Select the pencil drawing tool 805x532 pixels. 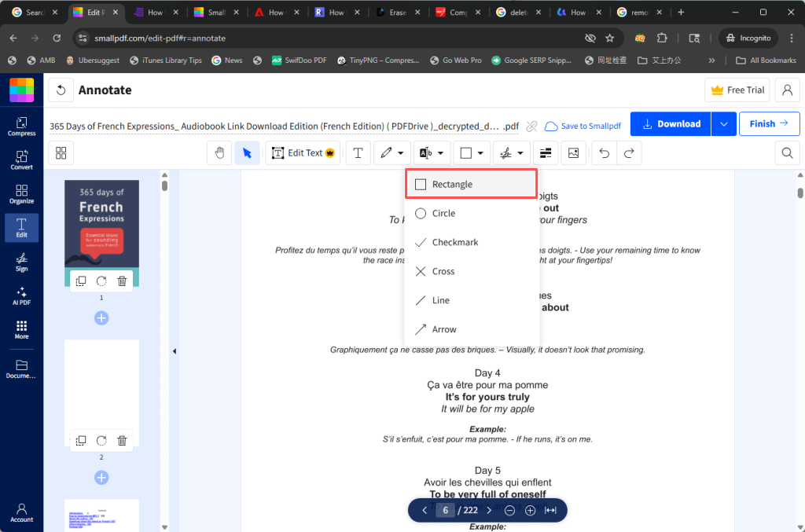coord(387,152)
